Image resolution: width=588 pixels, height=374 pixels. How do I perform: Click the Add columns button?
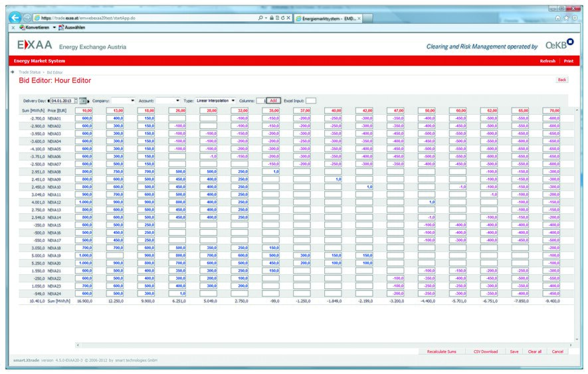point(274,100)
